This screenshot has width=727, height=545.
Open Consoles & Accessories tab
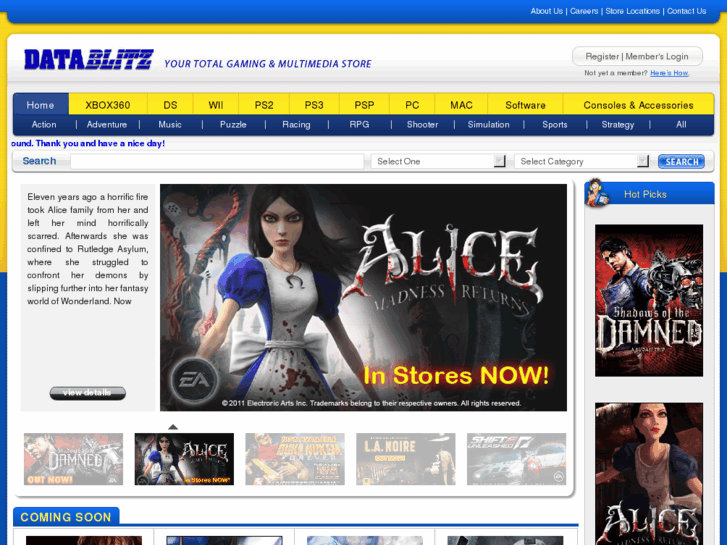(x=638, y=105)
